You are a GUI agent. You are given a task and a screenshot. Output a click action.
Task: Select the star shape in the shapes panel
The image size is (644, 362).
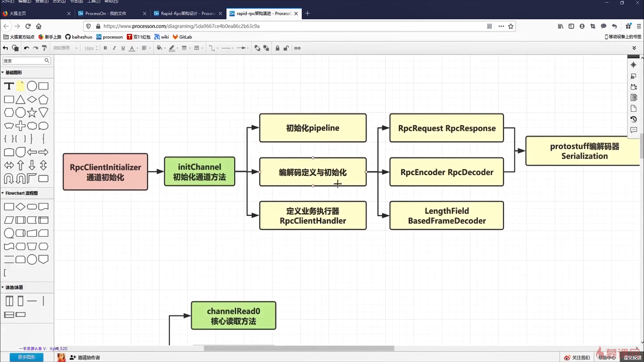click(32, 113)
